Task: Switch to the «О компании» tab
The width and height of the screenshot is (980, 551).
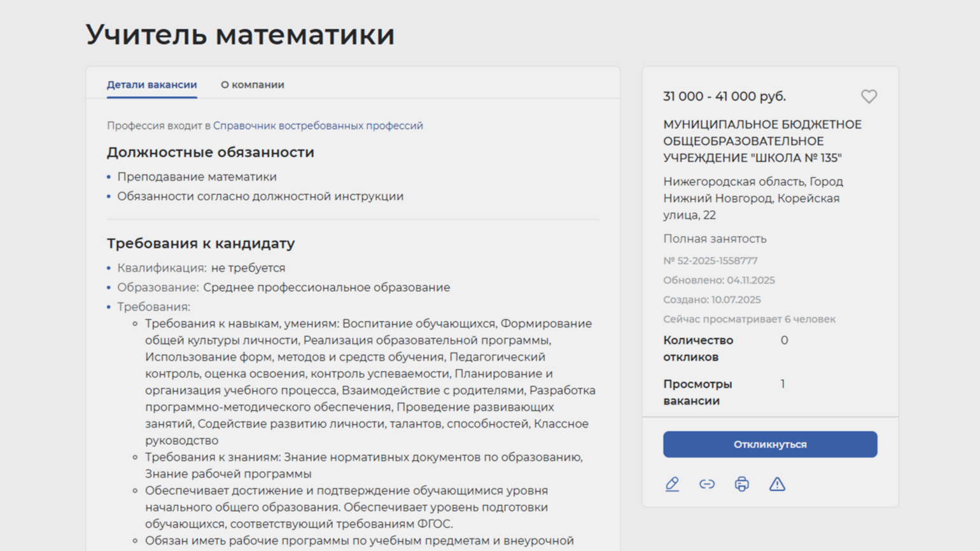Action: click(252, 85)
